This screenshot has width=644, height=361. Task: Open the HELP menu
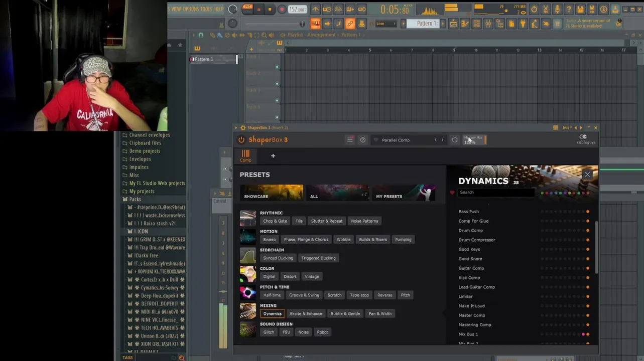click(219, 9)
